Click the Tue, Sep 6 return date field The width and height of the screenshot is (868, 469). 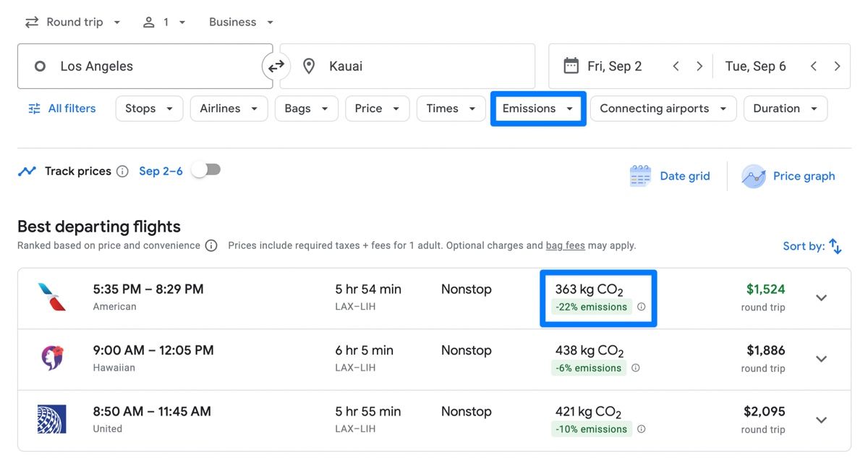click(x=755, y=67)
